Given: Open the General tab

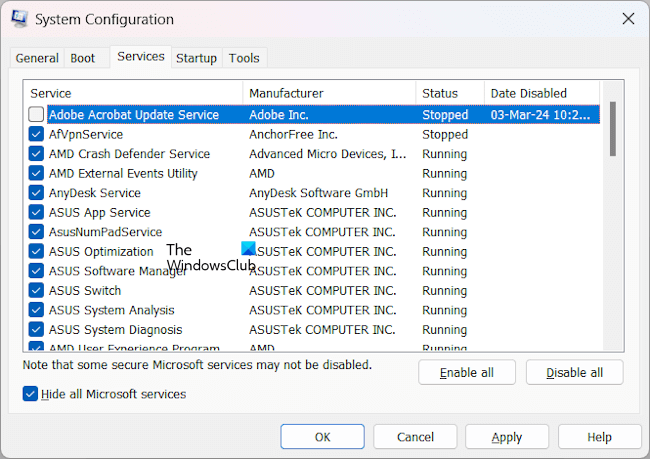Looking at the screenshot, I should (37, 58).
